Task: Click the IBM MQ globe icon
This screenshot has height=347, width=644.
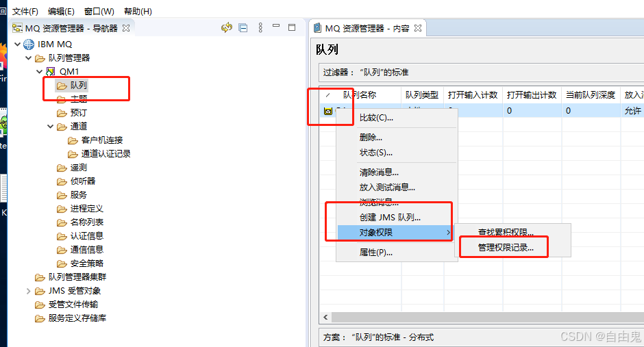Action: click(x=28, y=44)
